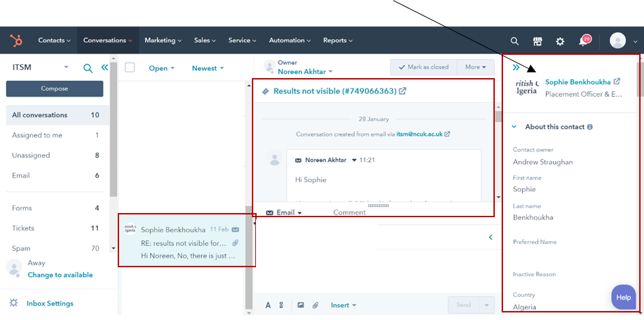Switch to the Comment tab
Screen dimensions: 644x320
tap(349, 212)
